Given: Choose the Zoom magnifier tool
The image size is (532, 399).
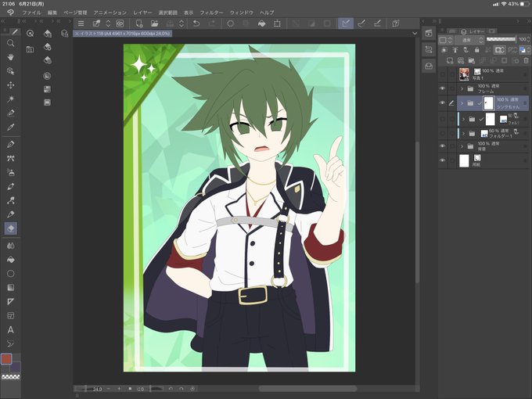Looking at the screenshot, I should 10,43.
